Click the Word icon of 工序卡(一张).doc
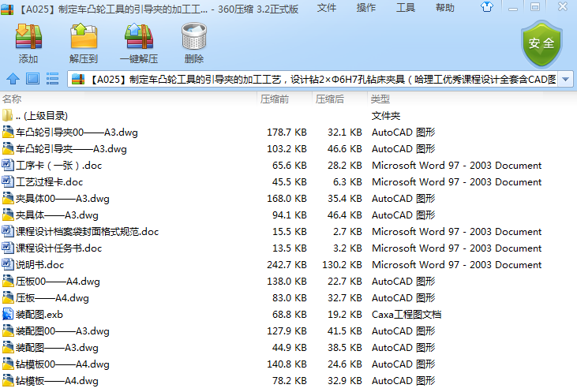 8,165
